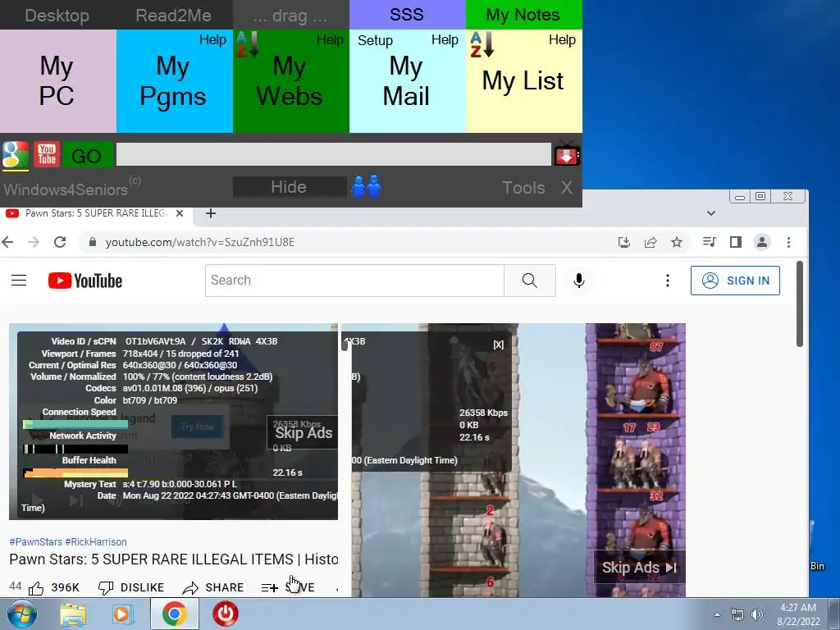Close stats overlay with [X]

tap(498, 345)
